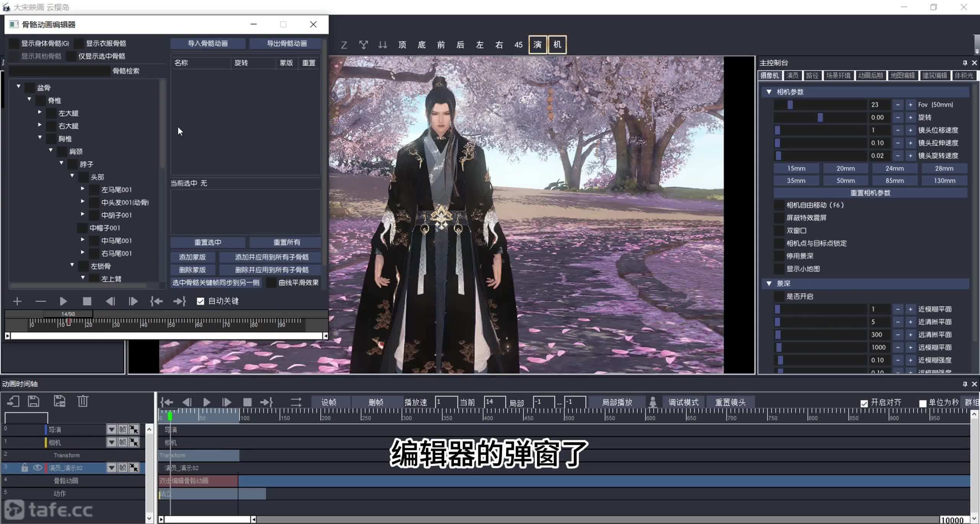Open the 场景环境 tab
Viewport: 980px width, 524px height.
point(838,75)
